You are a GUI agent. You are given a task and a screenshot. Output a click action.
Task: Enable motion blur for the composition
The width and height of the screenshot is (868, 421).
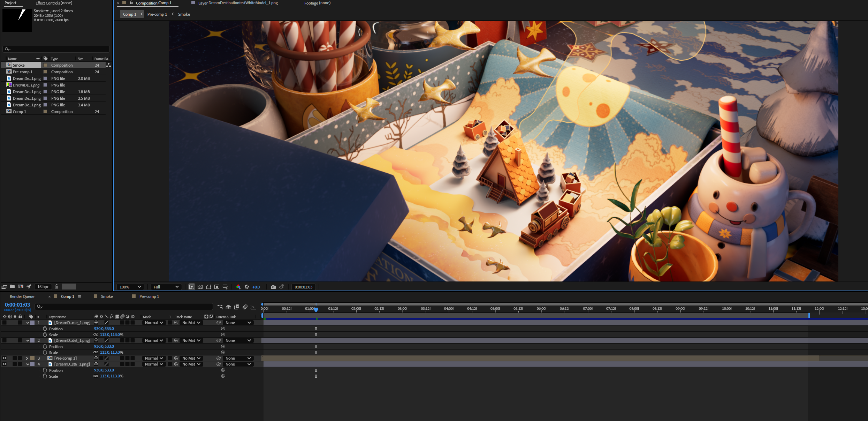click(x=245, y=307)
